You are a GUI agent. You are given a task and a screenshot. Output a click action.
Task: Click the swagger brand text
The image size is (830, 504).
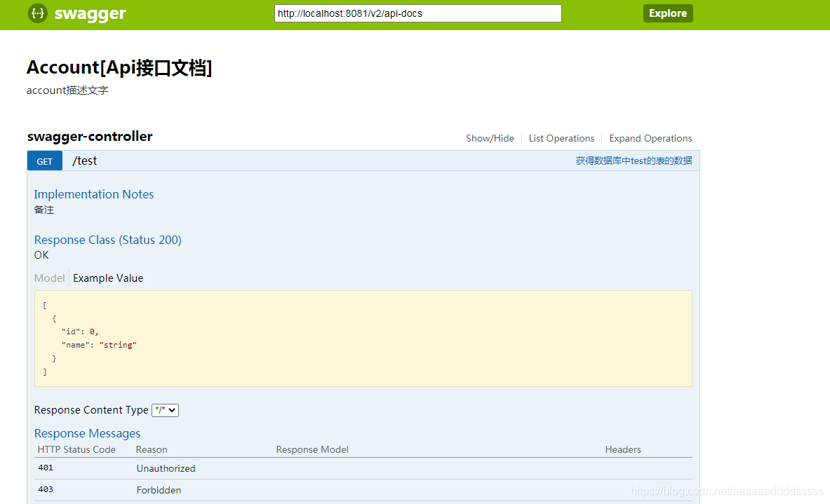coord(90,13)
